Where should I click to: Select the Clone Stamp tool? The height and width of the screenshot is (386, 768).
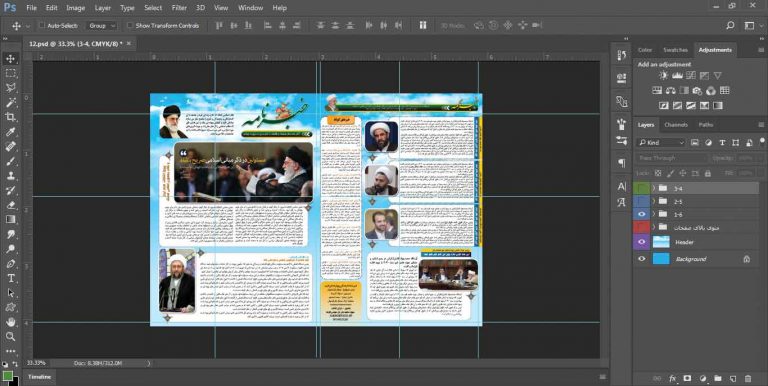(10, 176)
